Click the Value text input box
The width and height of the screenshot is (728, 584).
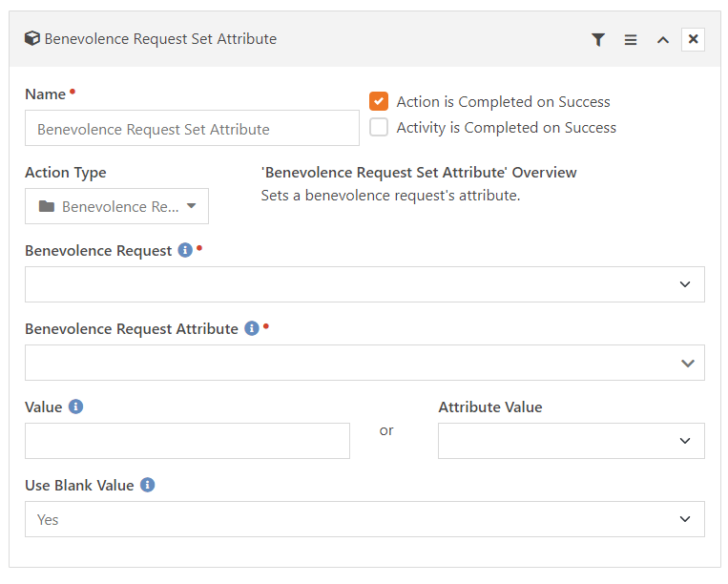188,441
